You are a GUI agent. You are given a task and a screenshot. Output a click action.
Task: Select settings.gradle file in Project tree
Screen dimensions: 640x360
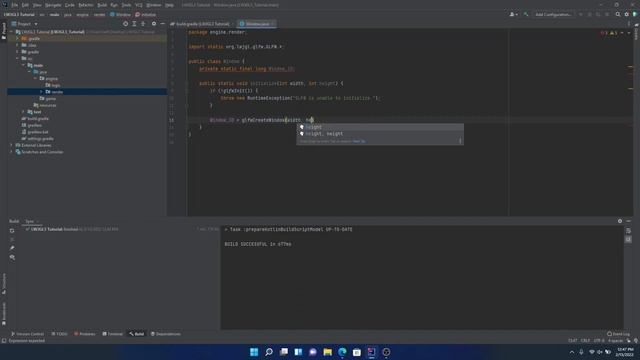pos(38,139)
